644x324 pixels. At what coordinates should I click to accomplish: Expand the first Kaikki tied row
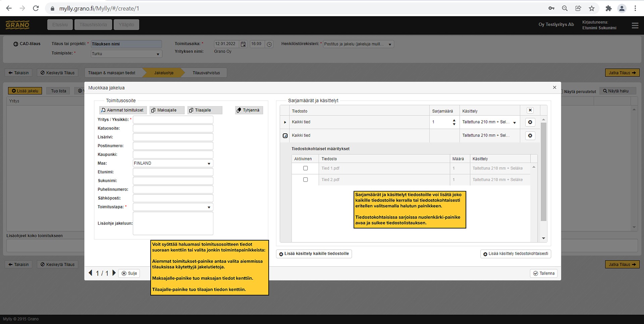[285, 122]
